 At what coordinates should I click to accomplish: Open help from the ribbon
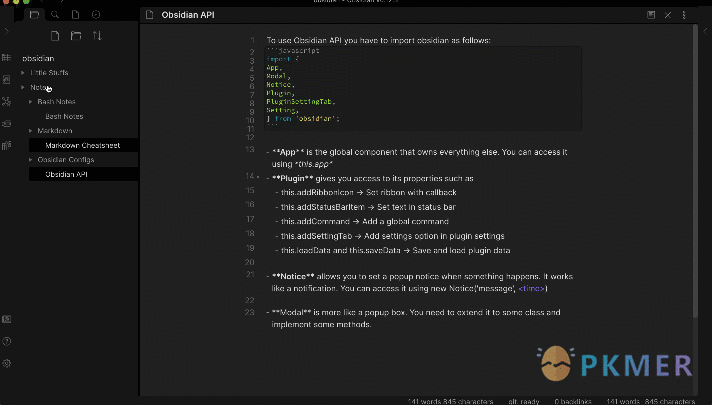coord(6,341)
